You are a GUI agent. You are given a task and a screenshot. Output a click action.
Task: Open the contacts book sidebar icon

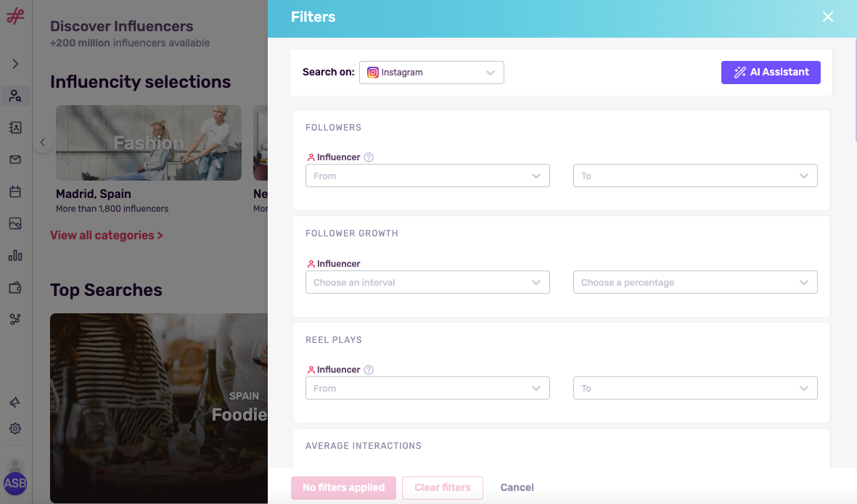15,128
